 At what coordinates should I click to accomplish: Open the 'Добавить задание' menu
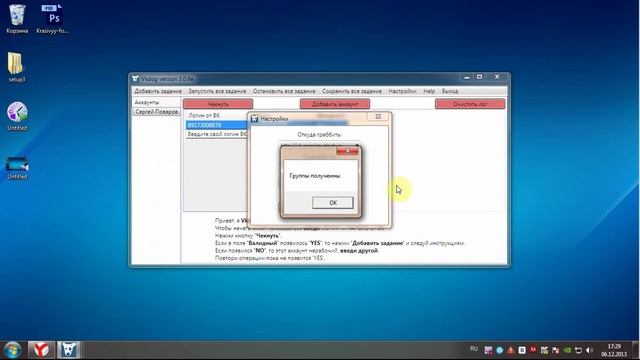click(158, 91)
